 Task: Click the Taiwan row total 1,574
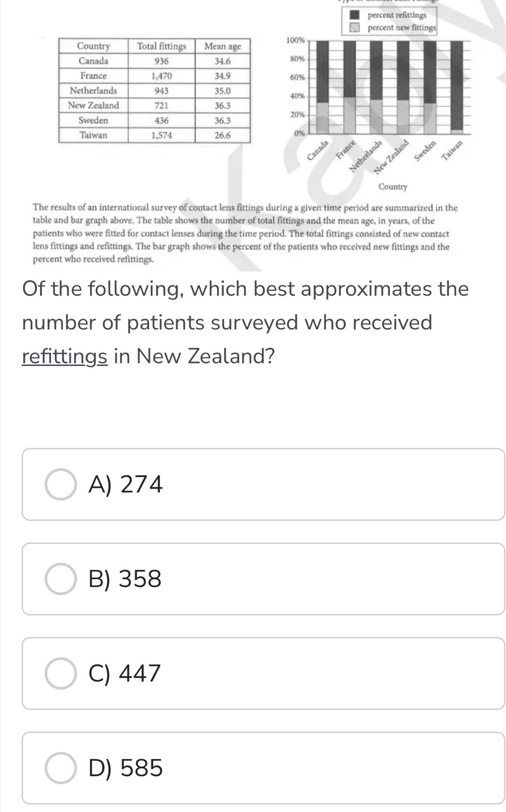pos(161,136)
